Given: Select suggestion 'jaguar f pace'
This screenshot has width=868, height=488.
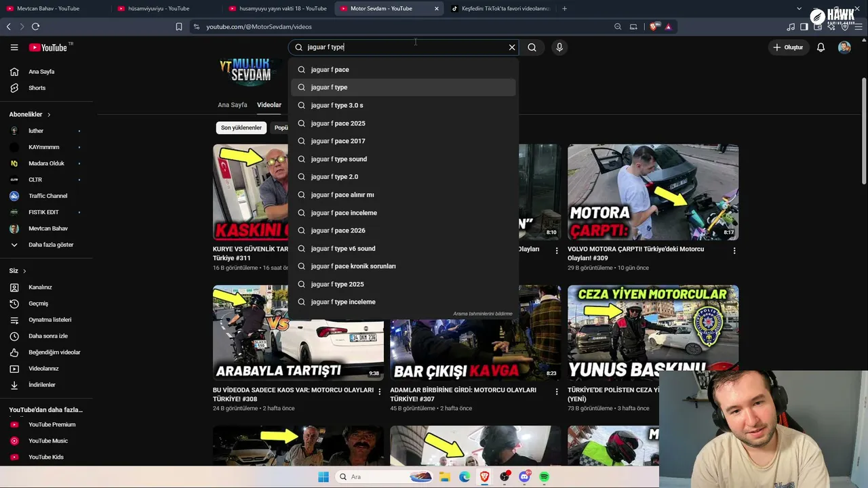Looking at the screenshot, I should tap(403, 70).
